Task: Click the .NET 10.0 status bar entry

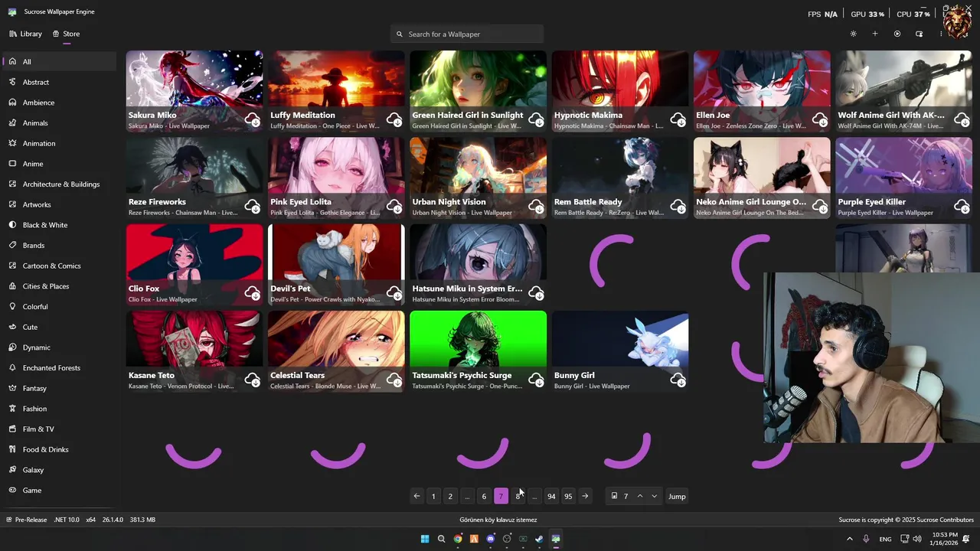Action: pyautogui.click(x=67, y=520)
